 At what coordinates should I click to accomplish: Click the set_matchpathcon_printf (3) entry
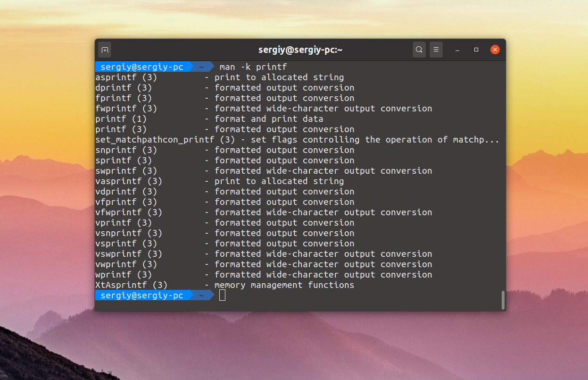coord(165,140)
